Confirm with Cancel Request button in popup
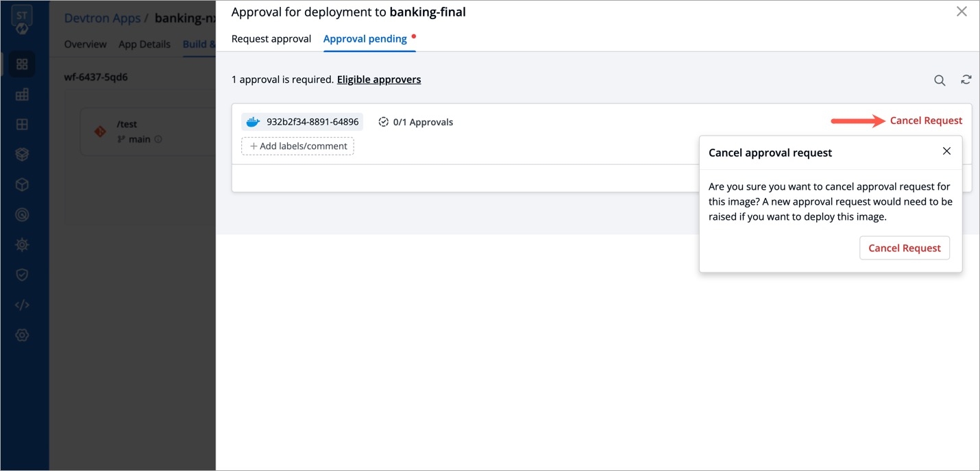The height and width of the screenshot is (471, 980). pyautogui.click(x=904, y=248)
